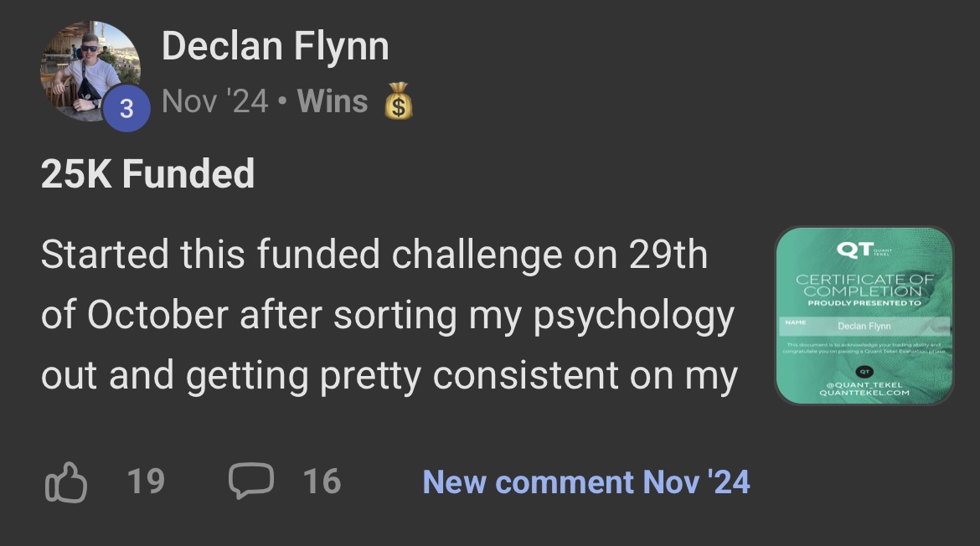Click the level 3 badge on avatar
The height and width of the screenshot is (546, 980).
click(126, 110)
